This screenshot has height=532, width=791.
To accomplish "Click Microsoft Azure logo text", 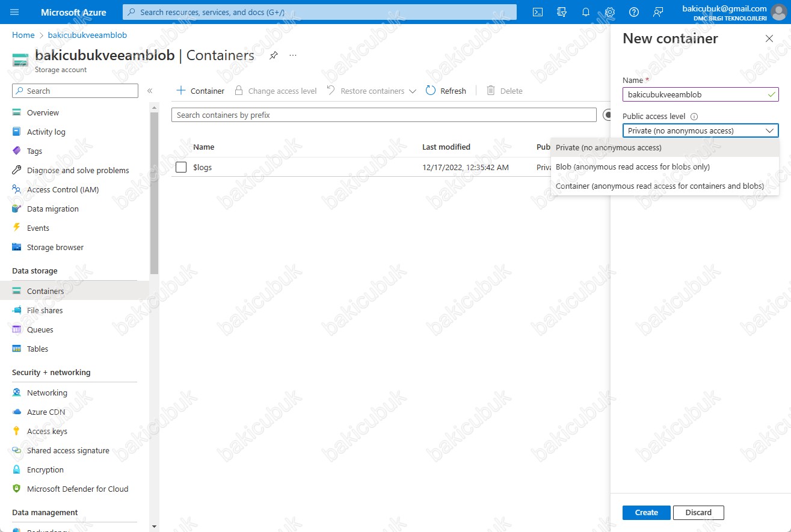I will (73, 12).
